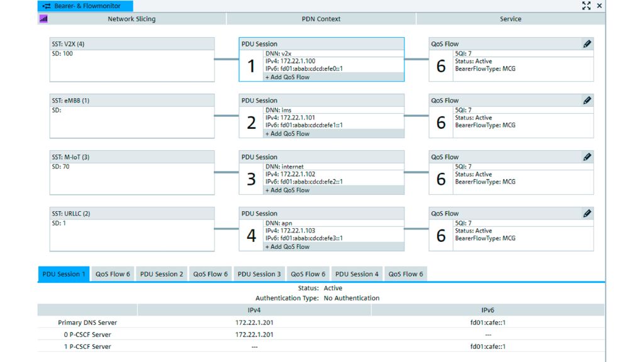Close the Bearer- & Flowmonitor panel
This screenshot has width=644, height=362.
pyautogui.click(x=599, y=6)
